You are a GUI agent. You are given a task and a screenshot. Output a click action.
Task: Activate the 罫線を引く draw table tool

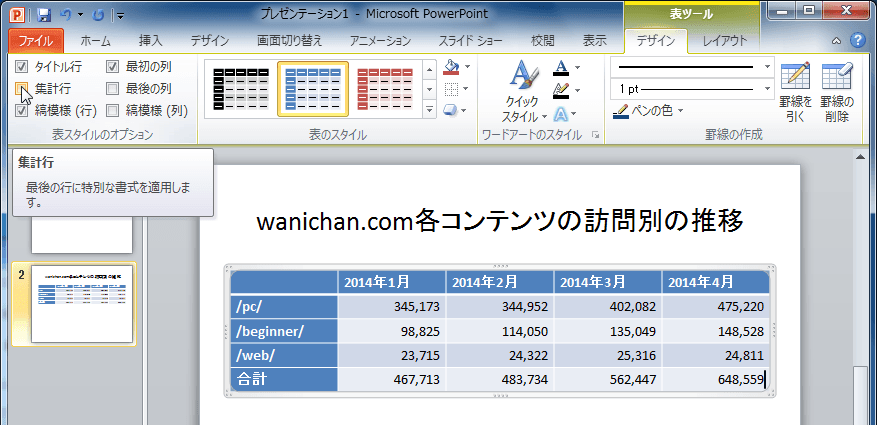click(x=795, y=92)
